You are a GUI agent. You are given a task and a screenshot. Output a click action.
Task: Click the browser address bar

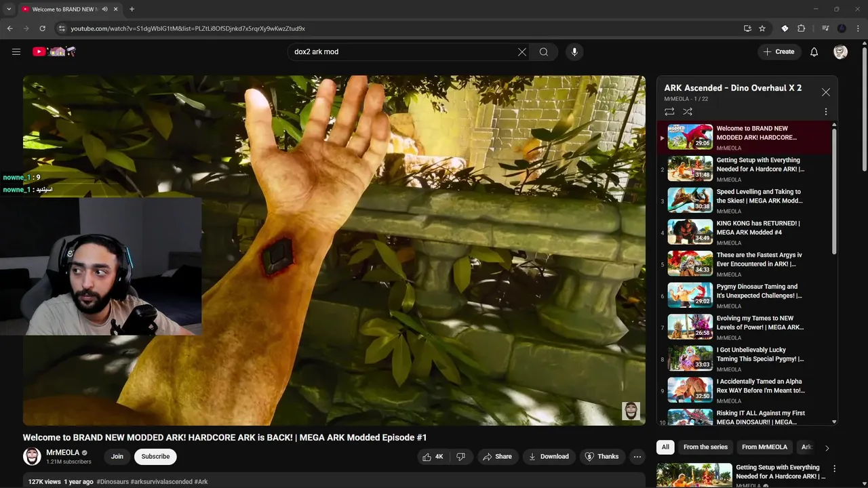[x=400, y=28]
